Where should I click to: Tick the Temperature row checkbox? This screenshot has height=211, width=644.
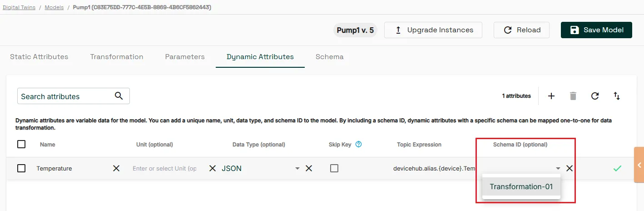21,168
